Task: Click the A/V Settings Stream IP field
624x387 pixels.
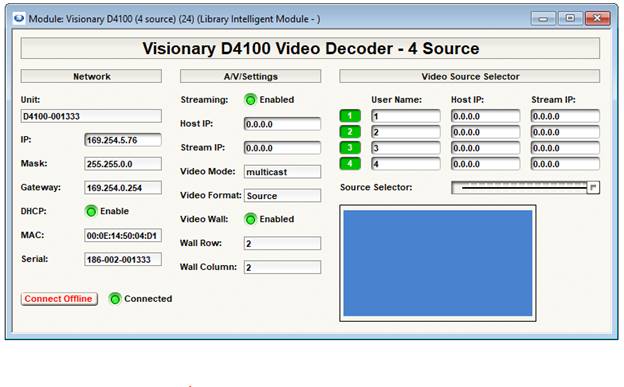Action: point(282,148)
